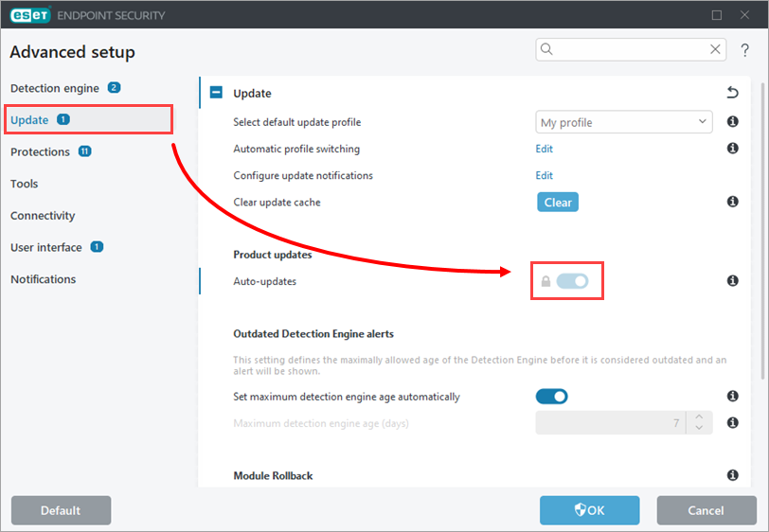Click info icon for Auto-updates setting
The width and height of the screenshot is (769, 532).
coord(732,281)
